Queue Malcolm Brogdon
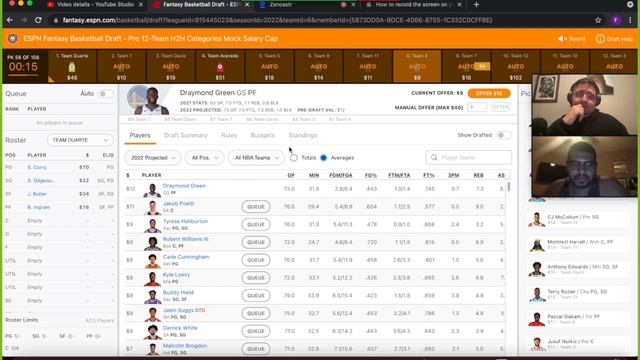Screen dimensions: 640x360 tap(256, 349)
